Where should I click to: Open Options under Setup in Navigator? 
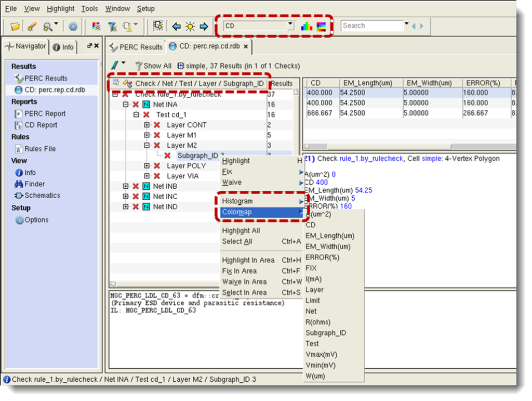click(x=32, y=220)
